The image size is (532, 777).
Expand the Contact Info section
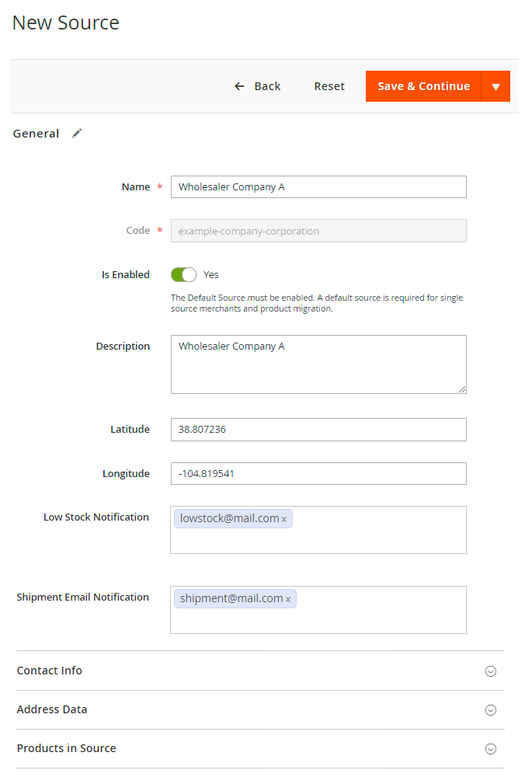tap(50, 671)
